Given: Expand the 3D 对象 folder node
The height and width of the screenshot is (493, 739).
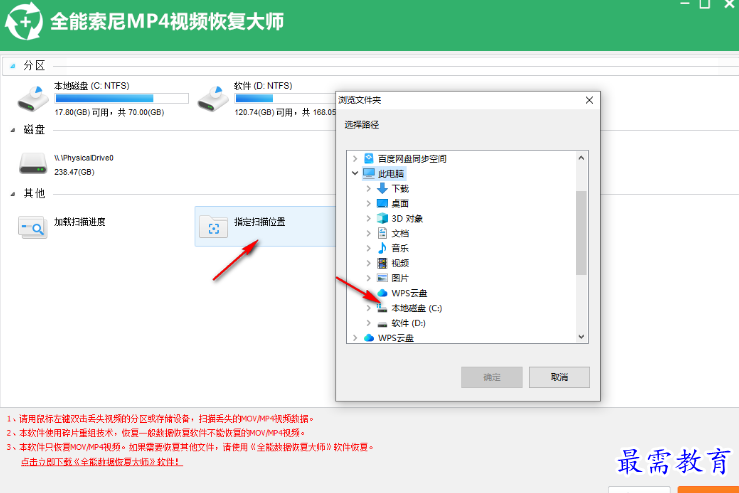Looking at the screenshot, I should [x=369, y=218].
